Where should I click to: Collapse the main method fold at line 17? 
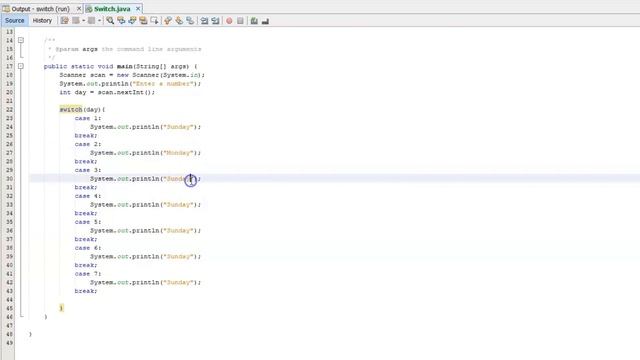pos(21,66)
